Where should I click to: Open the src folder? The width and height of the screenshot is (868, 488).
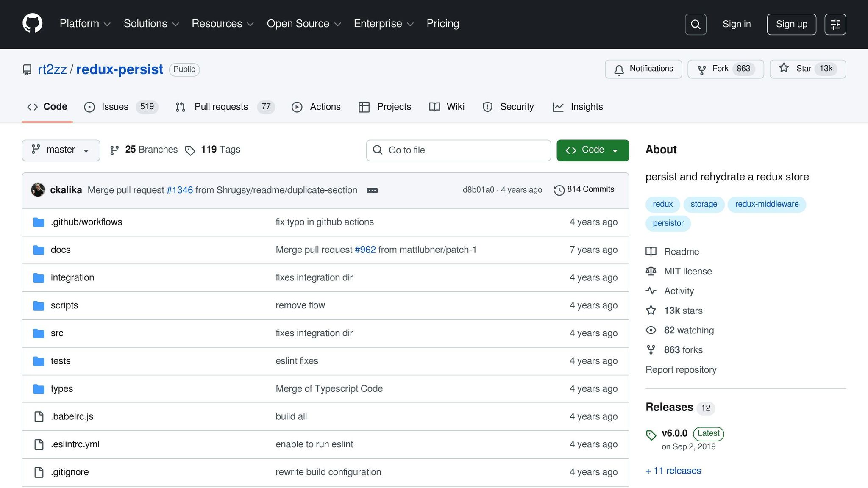pos(57,333)
